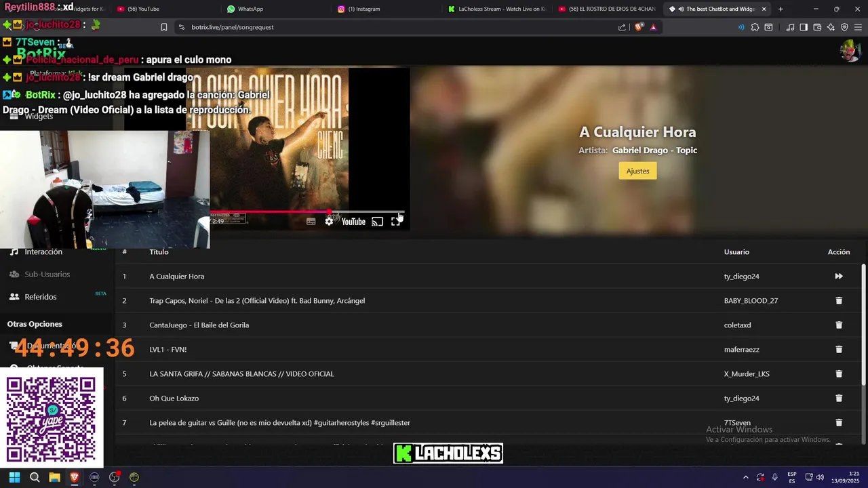Click the 'Título' column header
The width and height of the screenshot is (868, 488).
click(159, 251)
